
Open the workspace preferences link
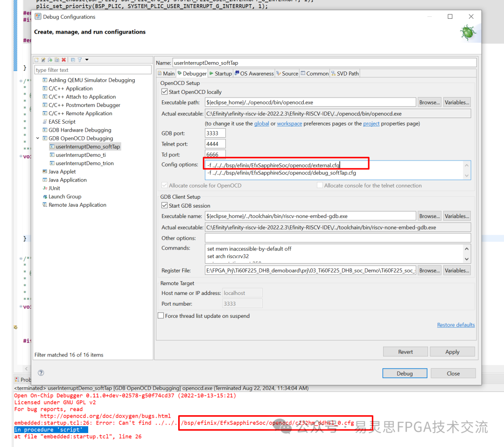point(290,124)
